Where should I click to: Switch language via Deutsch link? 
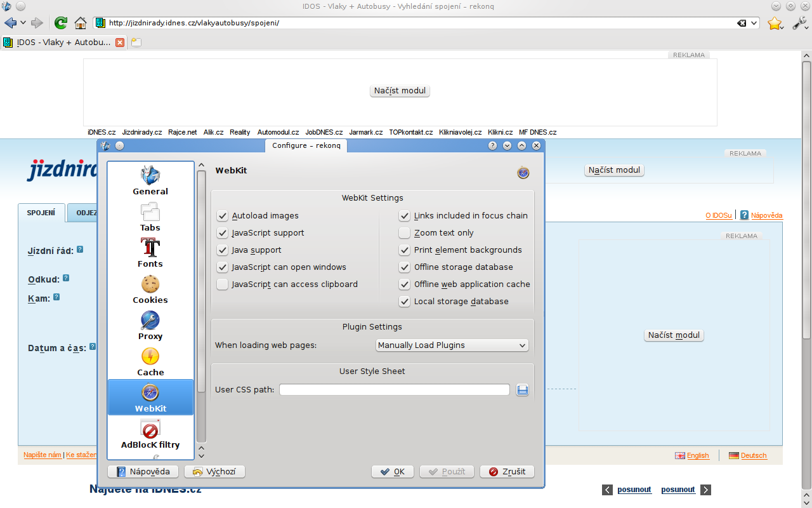tap(754, 455)
